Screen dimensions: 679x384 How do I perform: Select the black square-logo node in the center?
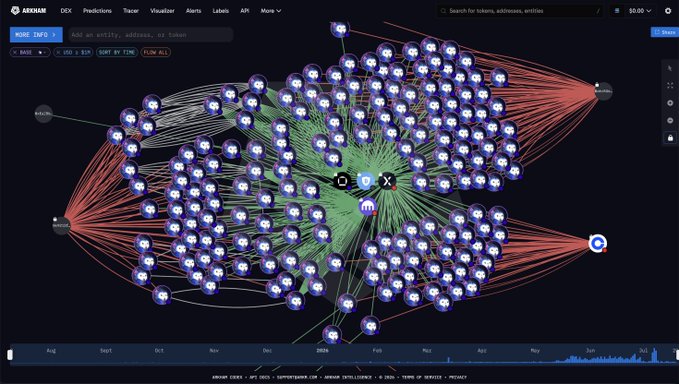pos(342,181)
